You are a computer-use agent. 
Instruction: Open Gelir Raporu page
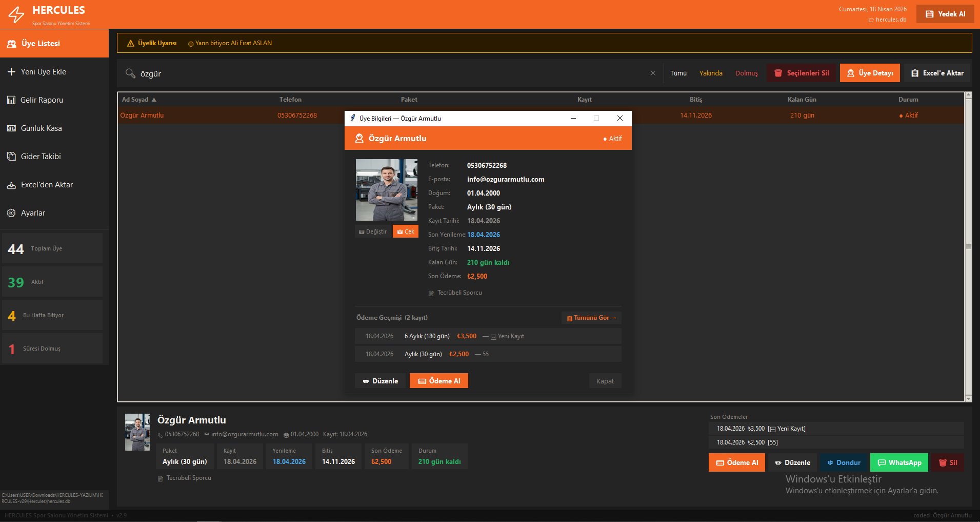42,100
